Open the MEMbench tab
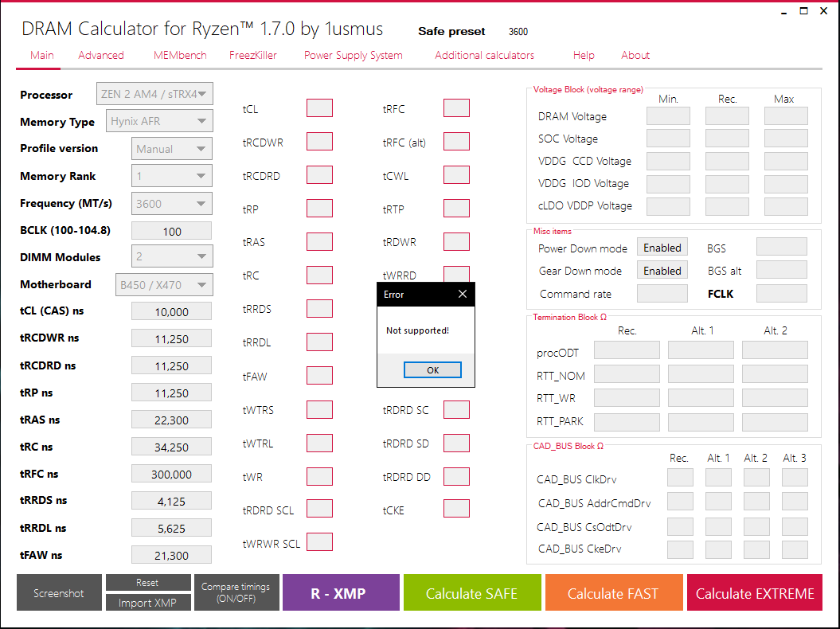The width and height of the screenshot is (840, 629). click(180, 55)
